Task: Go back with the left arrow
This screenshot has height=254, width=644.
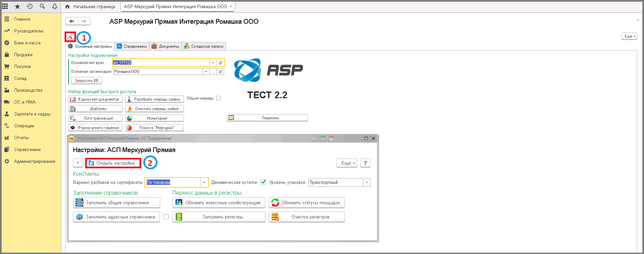Action: (x=72, y=21)
